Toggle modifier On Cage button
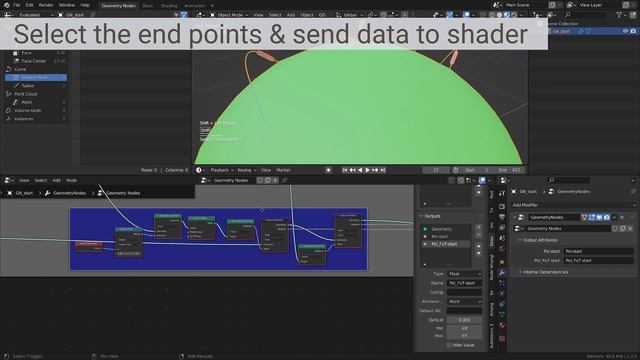 click(x=584, y=217)
